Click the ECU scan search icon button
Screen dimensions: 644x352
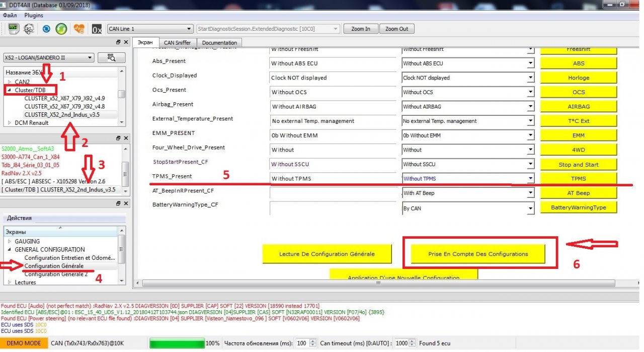(111, 57)
